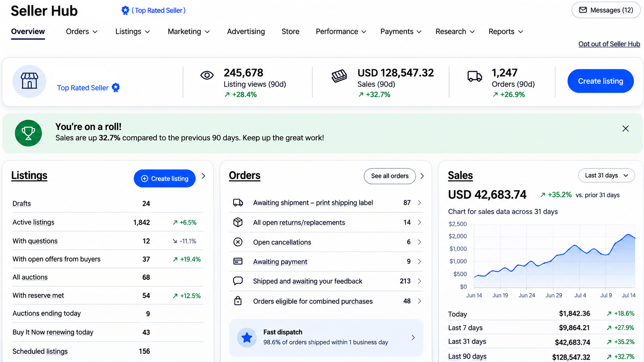Click the All auctions row
This screenshot has width=644, height=362.
(x=108, y=277)
